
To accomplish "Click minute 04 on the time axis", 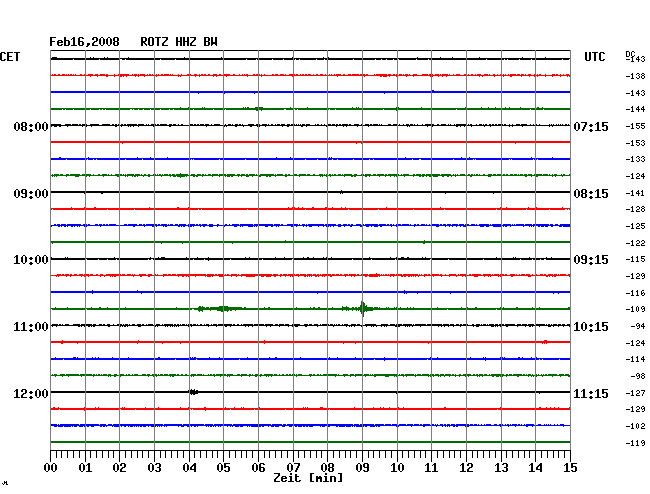I will [189, 467].
